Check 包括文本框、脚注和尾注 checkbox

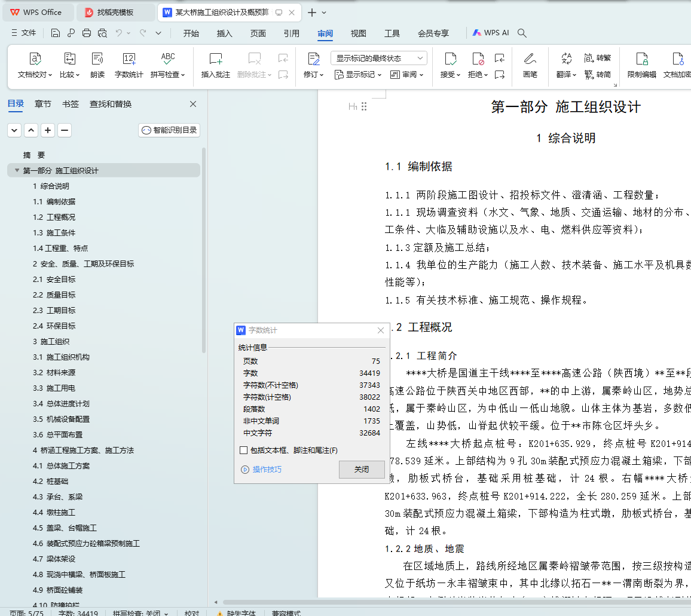coord(243,450)
